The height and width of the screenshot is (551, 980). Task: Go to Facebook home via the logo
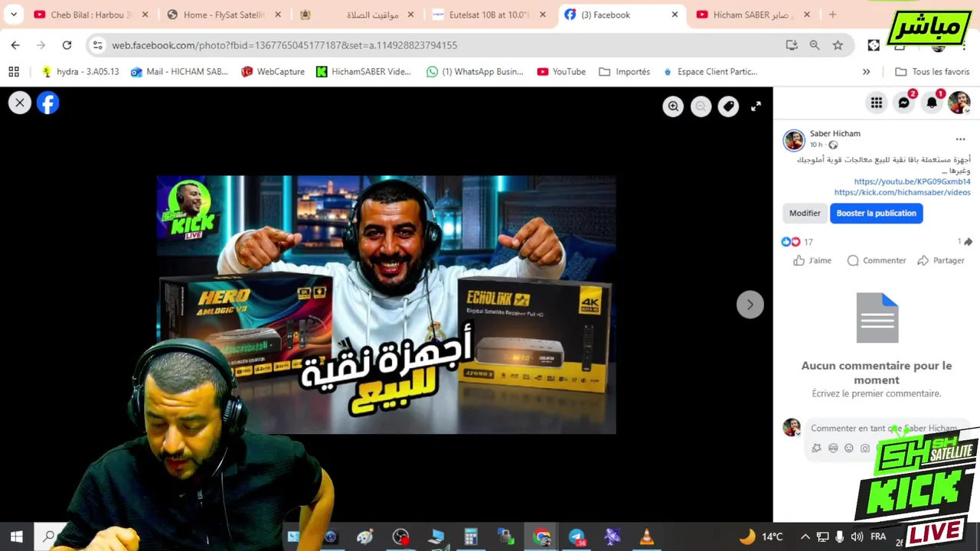47,103
